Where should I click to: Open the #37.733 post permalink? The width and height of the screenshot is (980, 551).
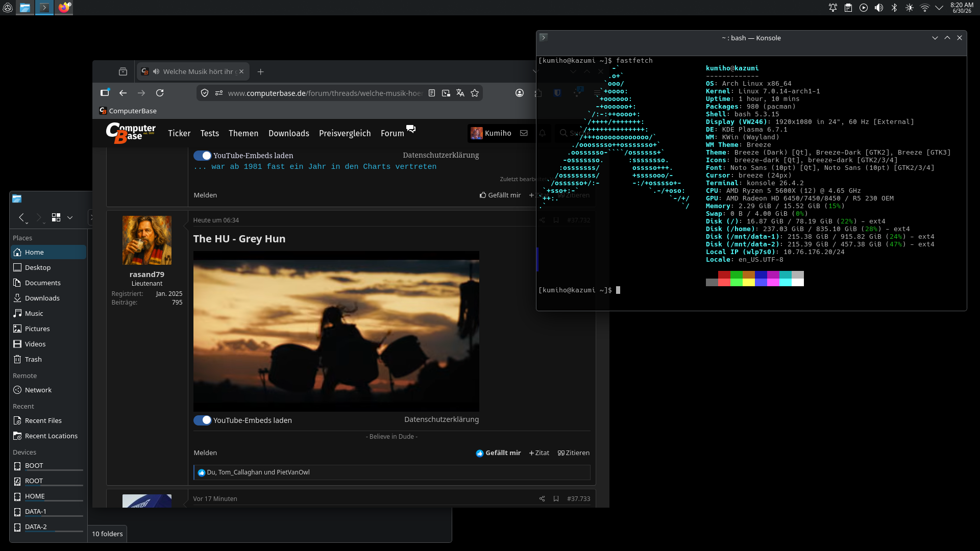[x=578, y=499]
